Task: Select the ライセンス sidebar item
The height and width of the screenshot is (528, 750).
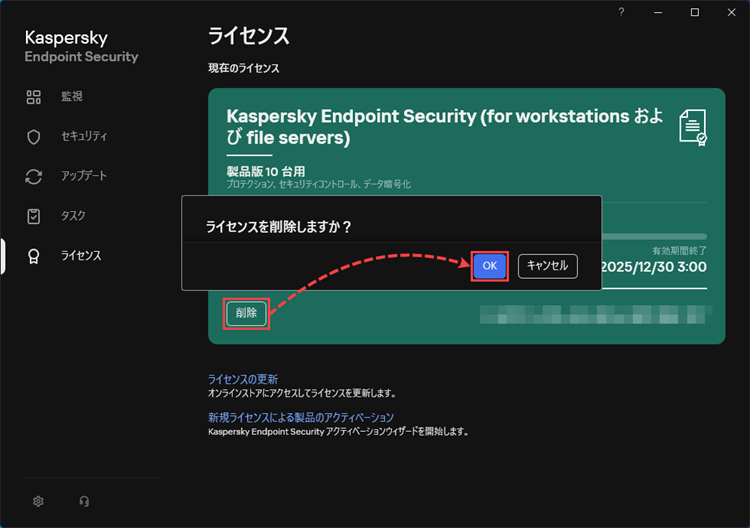Action: pyautogui.click(x=81, y=256)
